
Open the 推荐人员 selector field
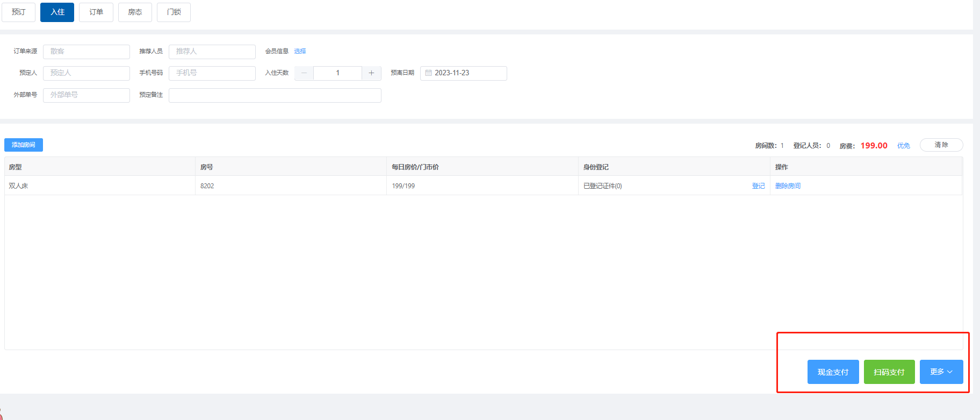tap(212, 52)
